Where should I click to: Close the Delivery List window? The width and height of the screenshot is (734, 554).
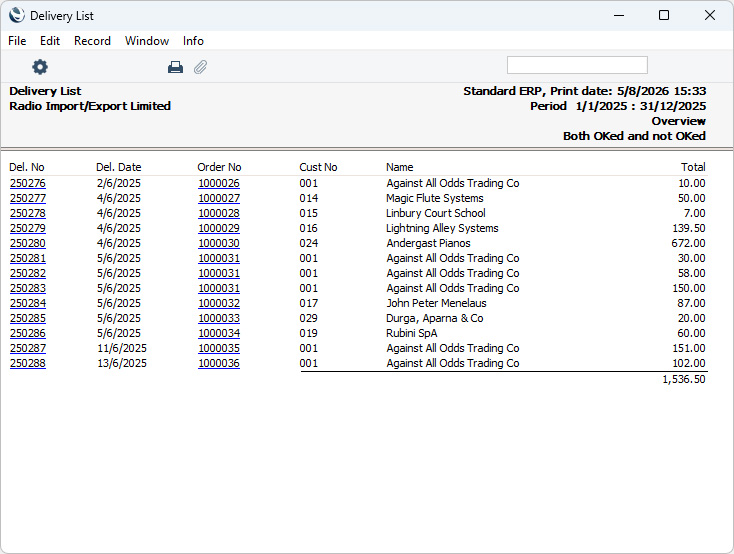coord(710,15)
